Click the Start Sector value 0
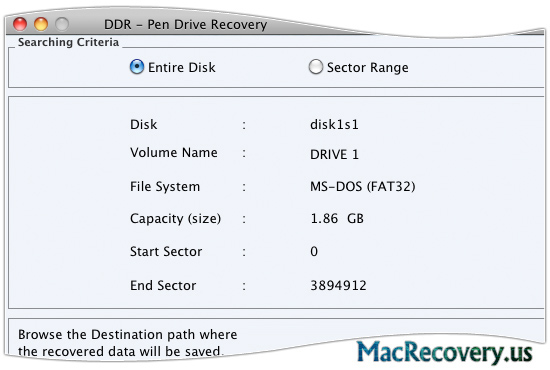The width and height of the screenshot is (550, 370). 314,251
